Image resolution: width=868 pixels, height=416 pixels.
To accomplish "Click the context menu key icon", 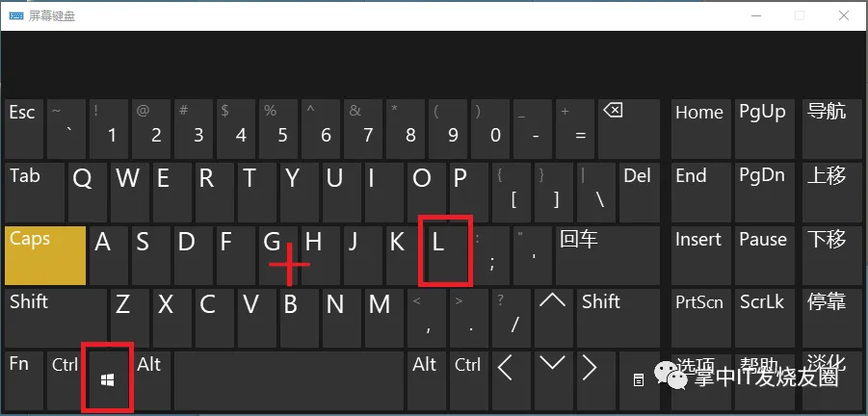I will (x=638, y=379).
